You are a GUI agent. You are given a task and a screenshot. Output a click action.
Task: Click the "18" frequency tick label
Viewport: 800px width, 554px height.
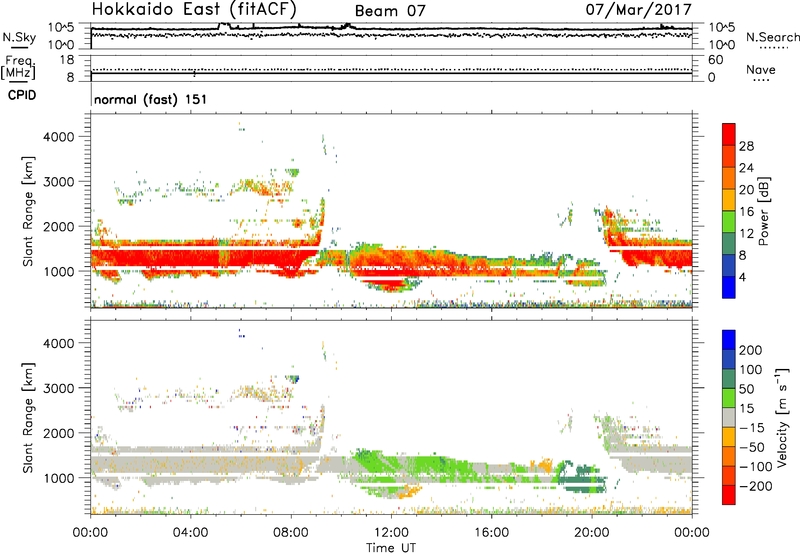coord(67,60)
